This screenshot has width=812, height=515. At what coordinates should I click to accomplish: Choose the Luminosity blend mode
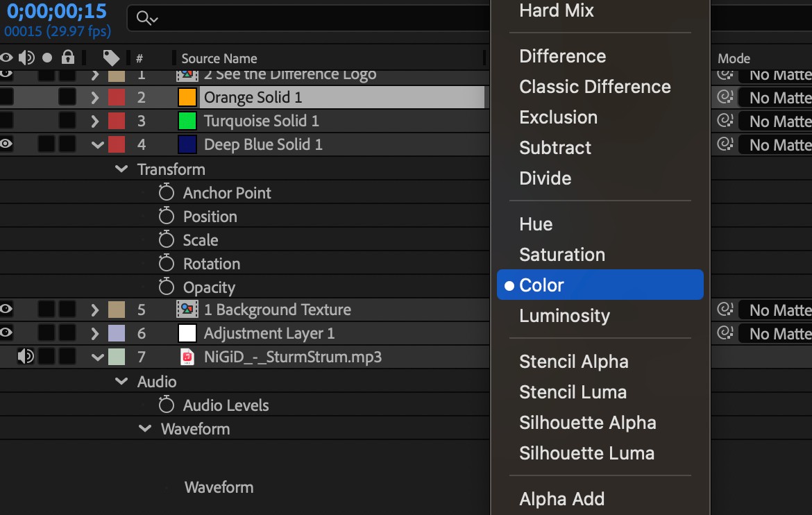(x=564, y=316)
